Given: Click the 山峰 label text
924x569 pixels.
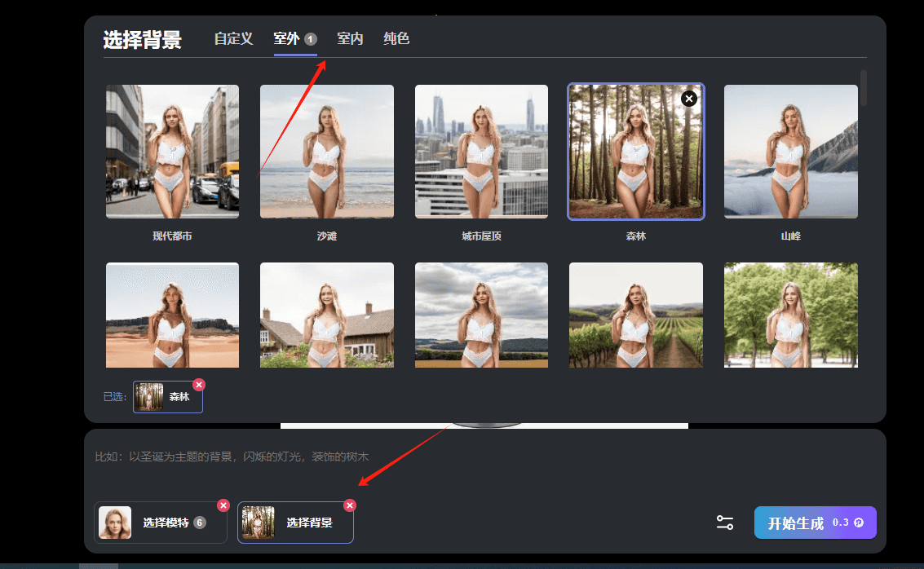Looking at the screenshot, I should 791,236.
